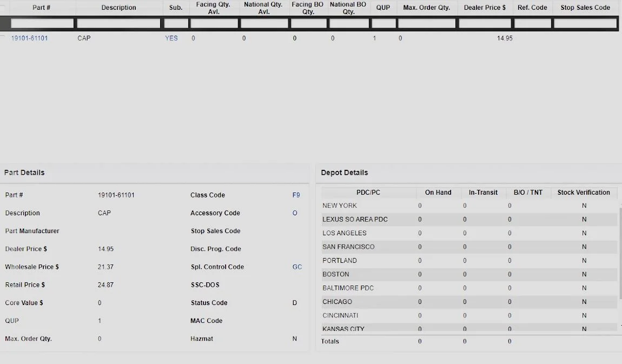Focus the Part # filter input
The width and height of the screenshot is (622, 364).
[x=42, y=24]
